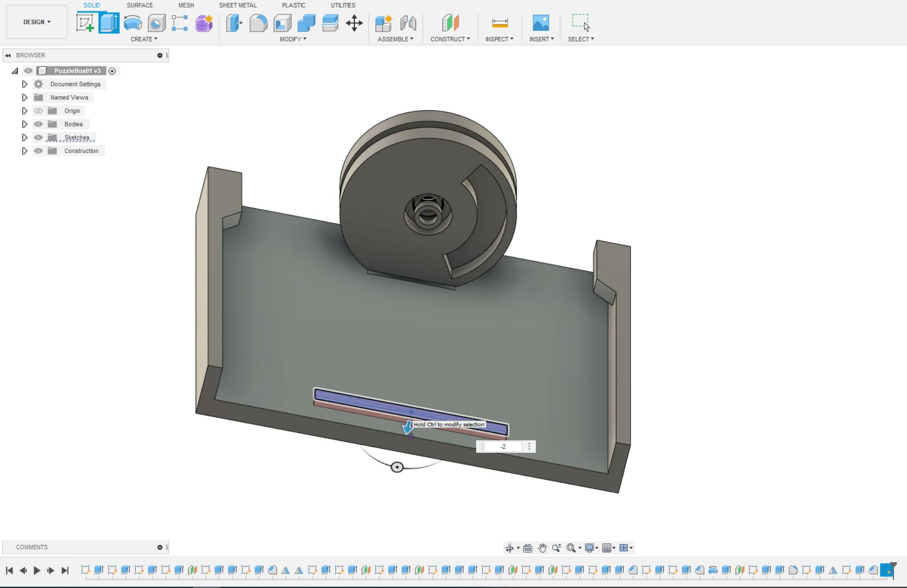Collapse the PuzzleBox01 v3 root node
Screen dimensions: 907x588
[15, 71]
